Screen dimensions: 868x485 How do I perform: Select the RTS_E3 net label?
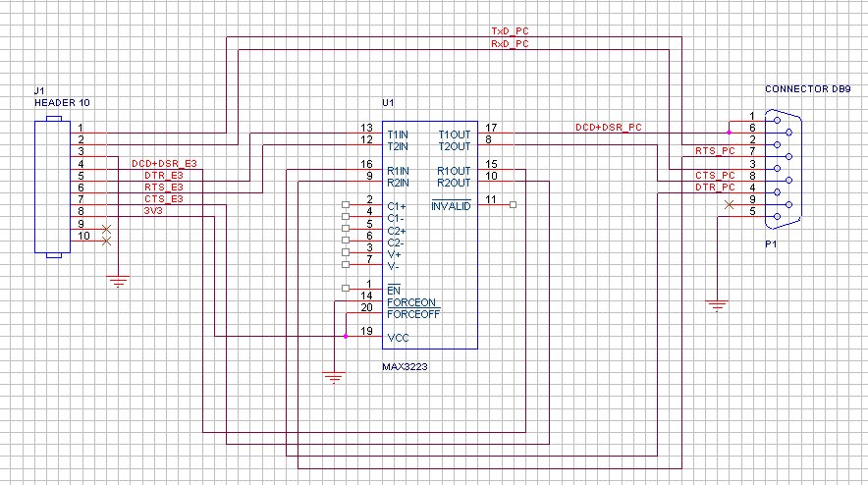click(163, 186)
